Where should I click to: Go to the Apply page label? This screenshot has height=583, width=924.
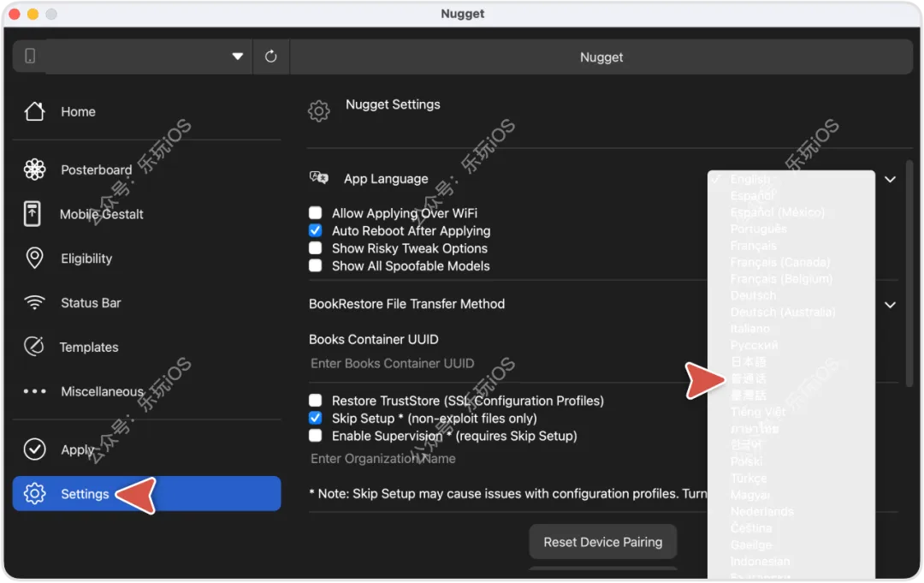point(77,449)
